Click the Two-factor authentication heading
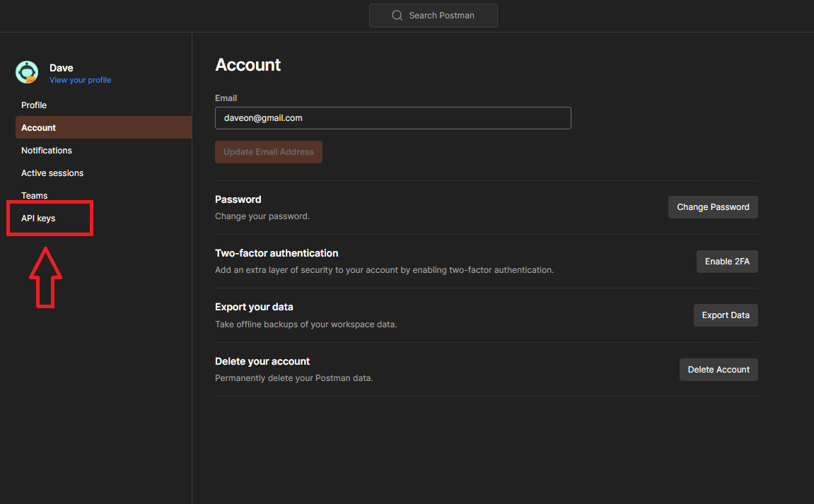814x504 pixels. [x=277, y=253]
